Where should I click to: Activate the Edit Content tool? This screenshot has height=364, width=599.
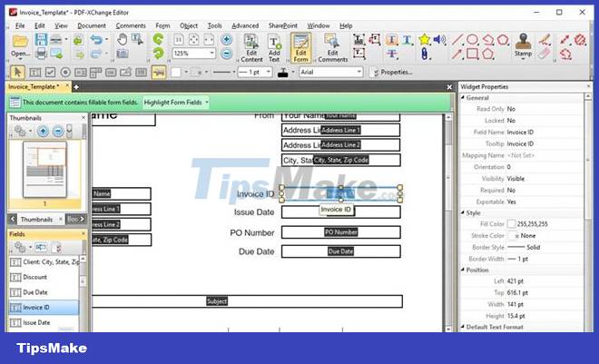pyautogui.click(x=251, y=48)
